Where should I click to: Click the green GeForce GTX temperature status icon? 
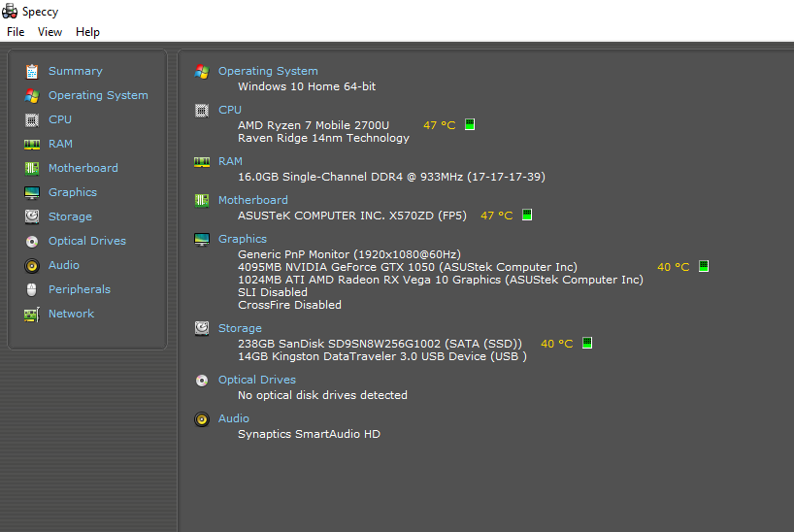point(704,266)
